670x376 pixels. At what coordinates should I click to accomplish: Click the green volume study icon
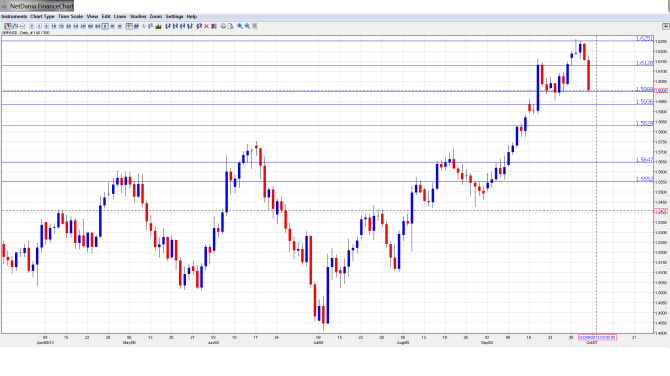[x=159, y=26]
